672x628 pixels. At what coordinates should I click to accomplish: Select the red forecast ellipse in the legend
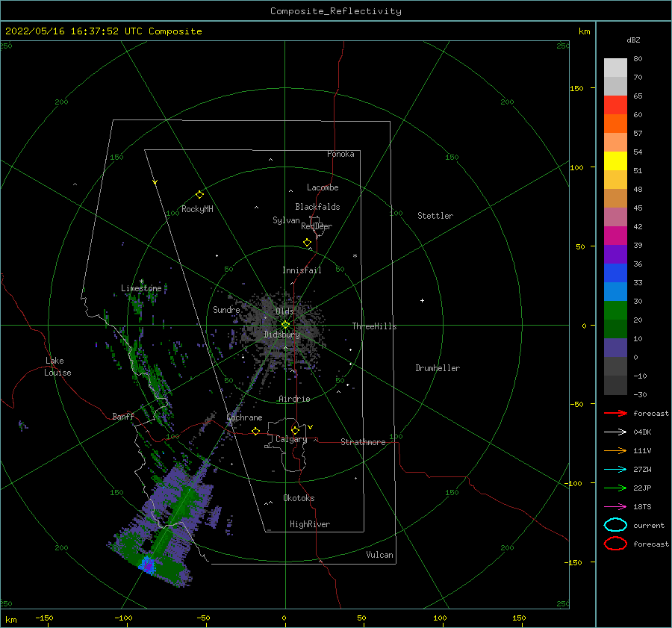click(x=615, y=544)
